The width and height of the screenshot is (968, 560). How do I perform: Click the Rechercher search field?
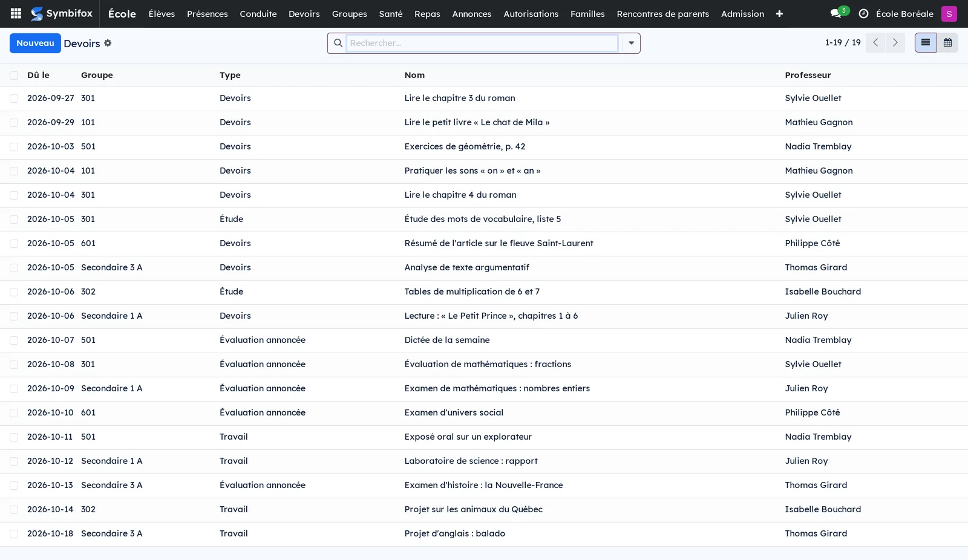(x=482, y=43)
